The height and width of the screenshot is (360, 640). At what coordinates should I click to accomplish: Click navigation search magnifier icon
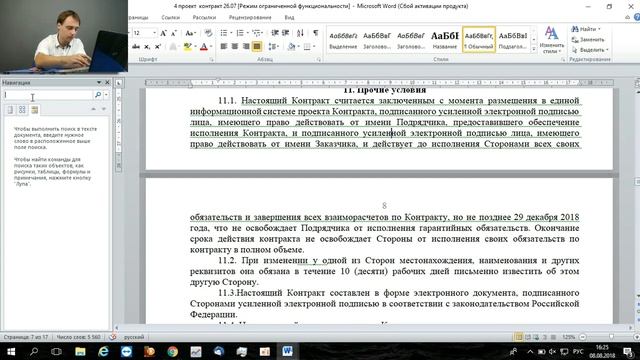98,95
